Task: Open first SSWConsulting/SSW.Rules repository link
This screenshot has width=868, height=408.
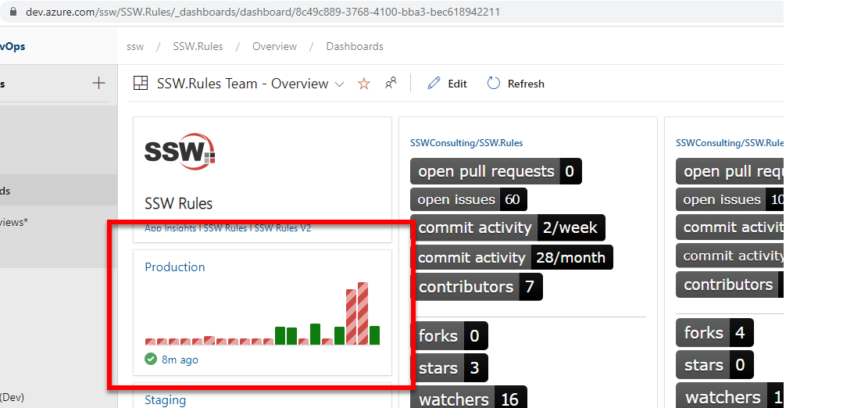Action: tap(466, 143)
